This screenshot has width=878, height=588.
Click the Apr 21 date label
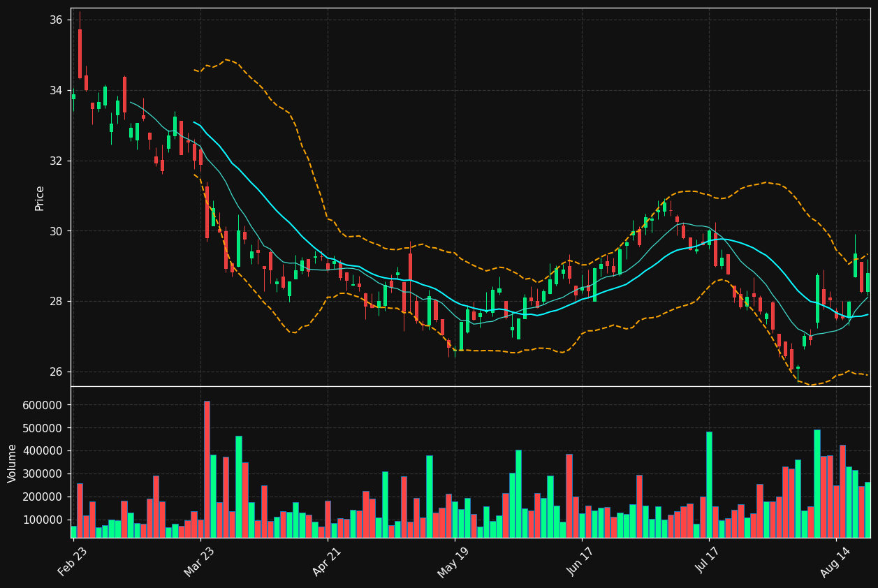[327, 561]
